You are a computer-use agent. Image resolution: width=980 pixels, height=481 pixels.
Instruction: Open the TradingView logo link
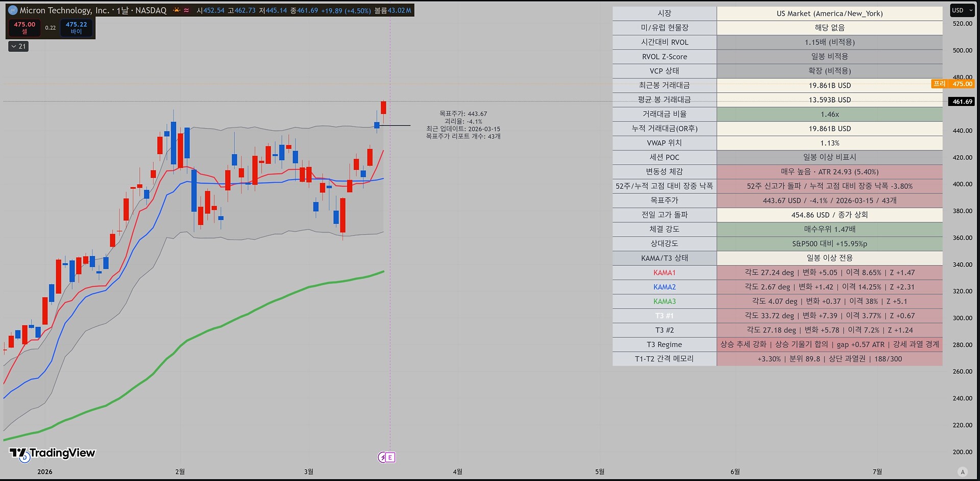click(52, 453)
